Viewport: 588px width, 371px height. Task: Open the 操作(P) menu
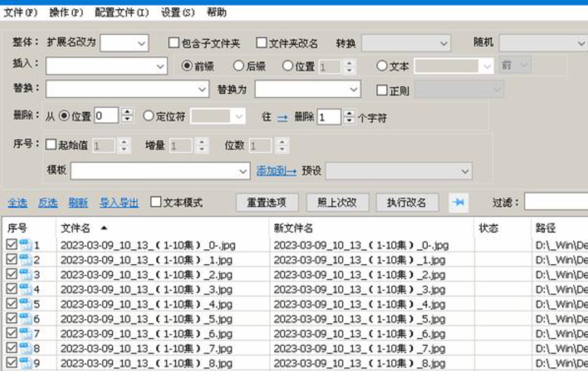coord(66,12)
